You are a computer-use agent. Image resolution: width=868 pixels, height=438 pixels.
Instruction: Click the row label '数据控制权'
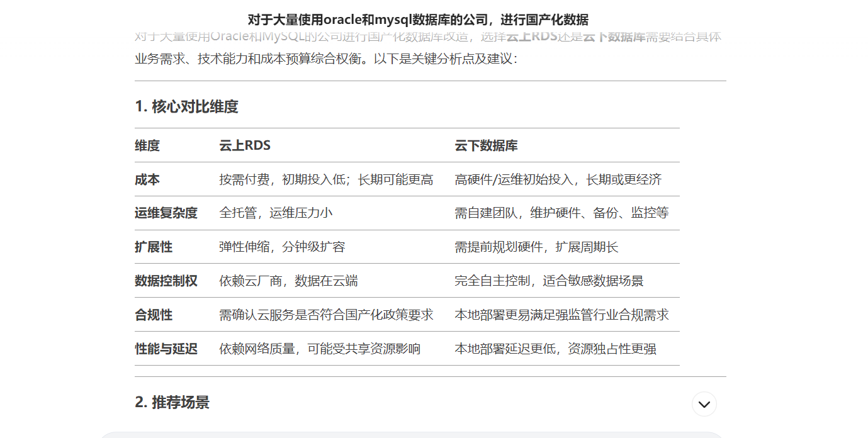click(x=166, y=281)
